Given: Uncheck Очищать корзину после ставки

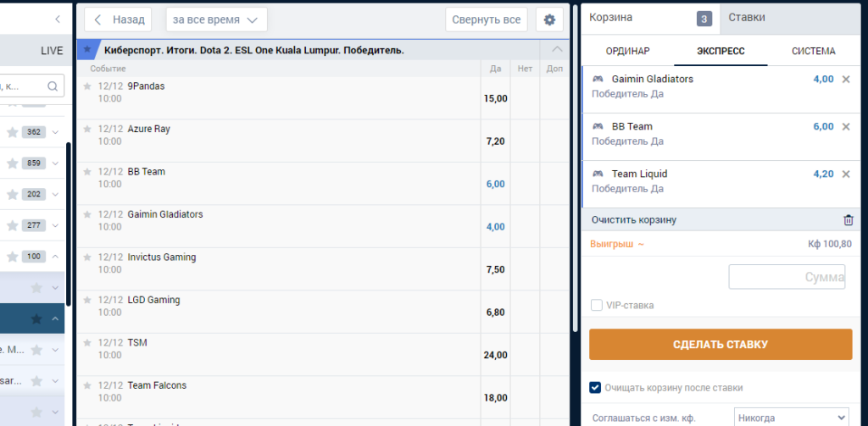Looking at the screenshot, I should (x=595, y=388).
